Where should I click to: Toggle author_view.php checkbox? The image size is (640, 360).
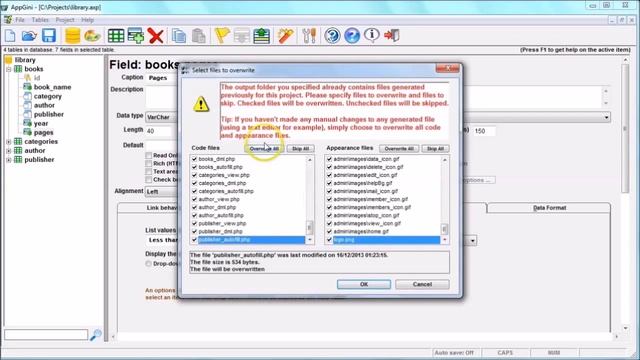(x=194, y=199)
